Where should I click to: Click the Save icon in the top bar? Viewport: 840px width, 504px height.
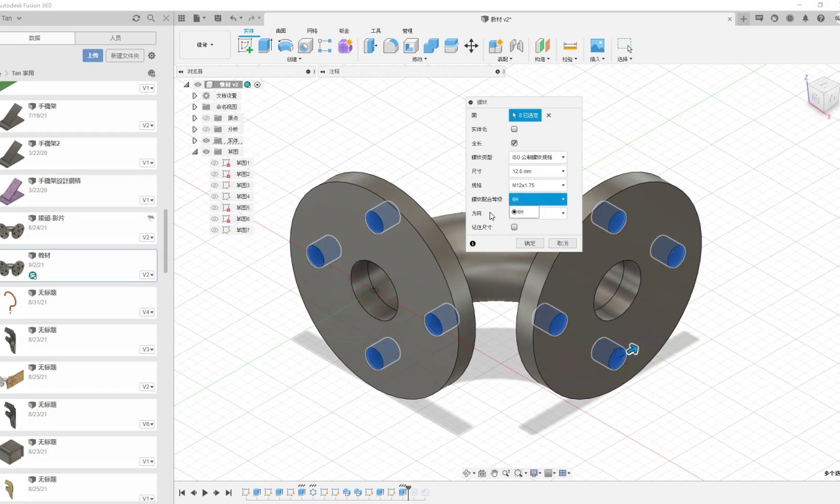[218, 18]
